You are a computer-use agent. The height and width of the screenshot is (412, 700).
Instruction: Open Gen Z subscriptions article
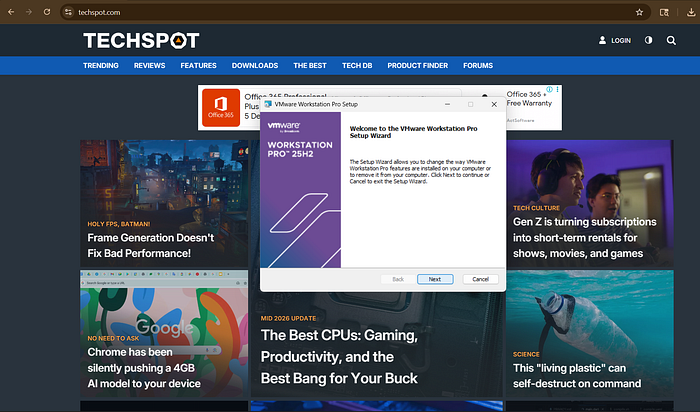click(584, 237)
